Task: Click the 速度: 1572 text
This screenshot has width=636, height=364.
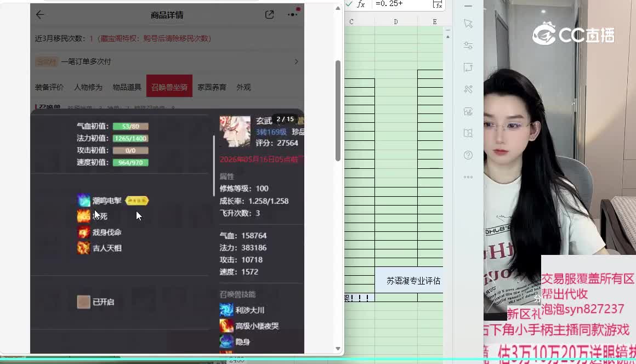Action: tap(239, 272)
